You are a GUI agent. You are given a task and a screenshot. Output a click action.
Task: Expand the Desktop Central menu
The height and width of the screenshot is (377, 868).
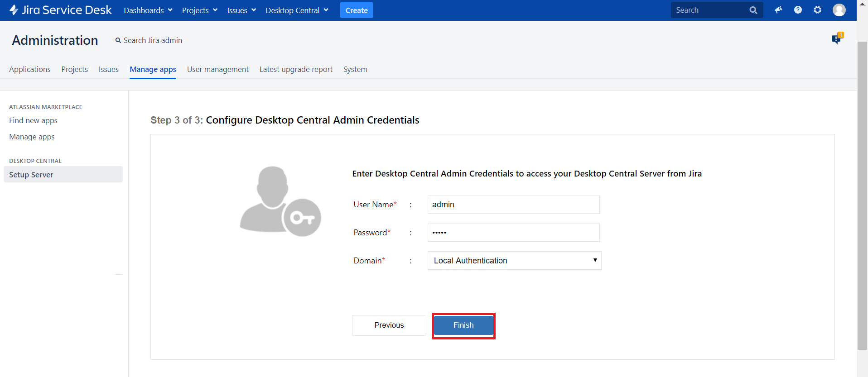297,10
